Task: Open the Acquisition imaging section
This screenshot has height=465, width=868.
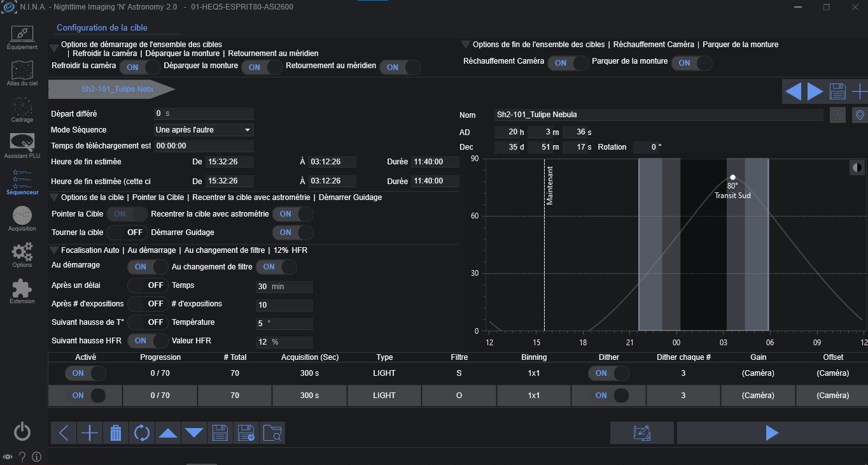Action: coord(22,218)
